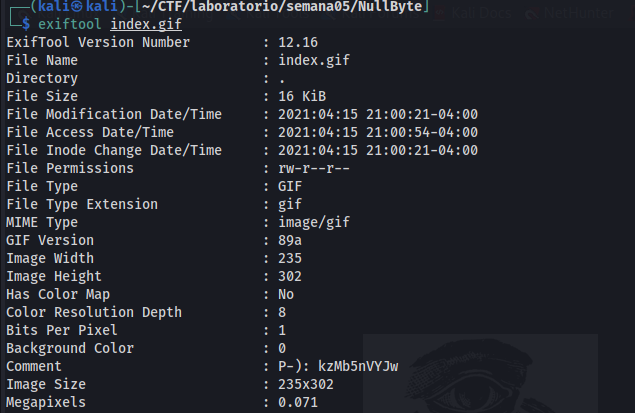Click the Color Resolution Depth label
Viewport: 635px width, 413px height.
[94, 312]
